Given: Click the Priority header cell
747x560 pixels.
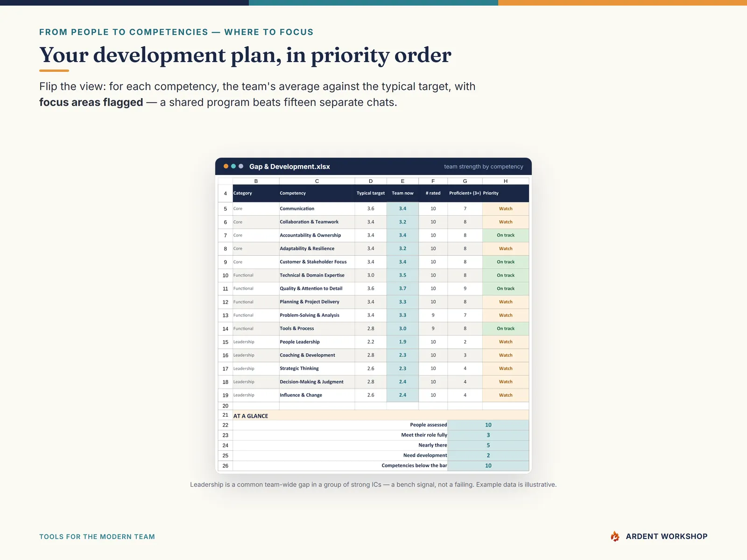Looking at the screenshot, I should point(506,193).
